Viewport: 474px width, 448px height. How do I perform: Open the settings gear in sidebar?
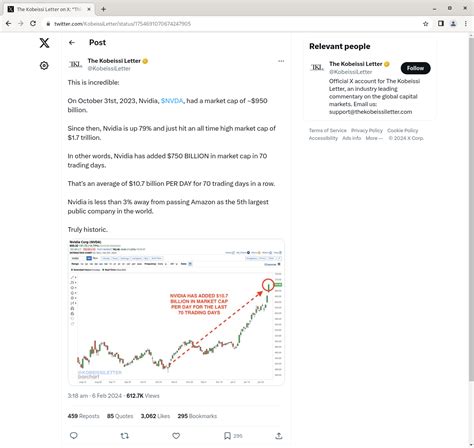tap(44, 66)
